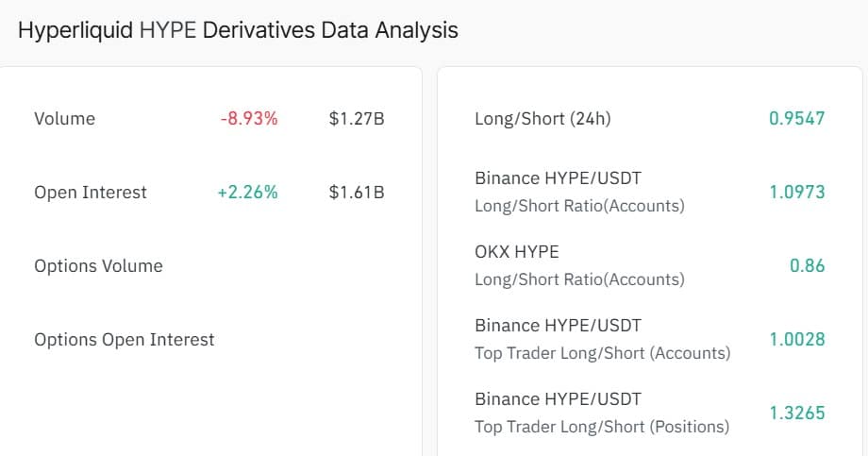Open Binance Top Trader Long/Short (Positions) row

tap(602, 413)
